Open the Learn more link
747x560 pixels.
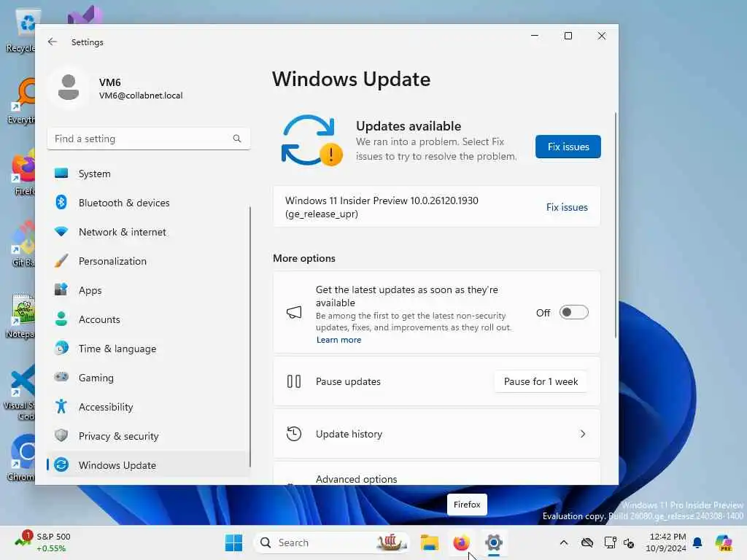tap(338, 340)
